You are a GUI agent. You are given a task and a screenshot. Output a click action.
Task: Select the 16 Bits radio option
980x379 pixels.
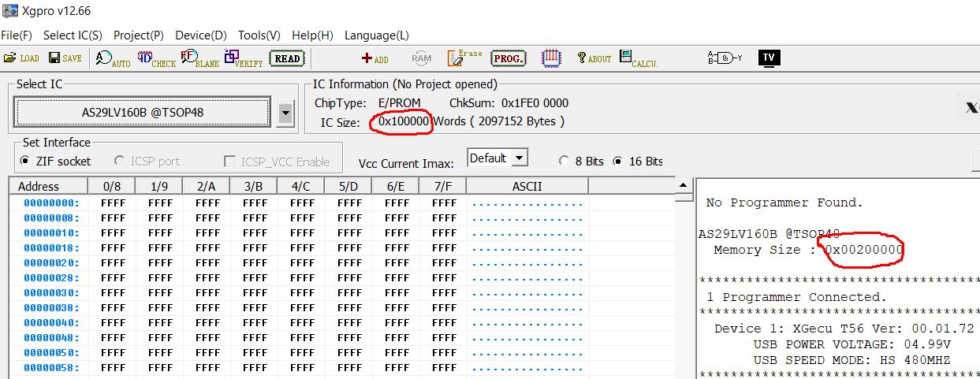click(x=617, y=162)
